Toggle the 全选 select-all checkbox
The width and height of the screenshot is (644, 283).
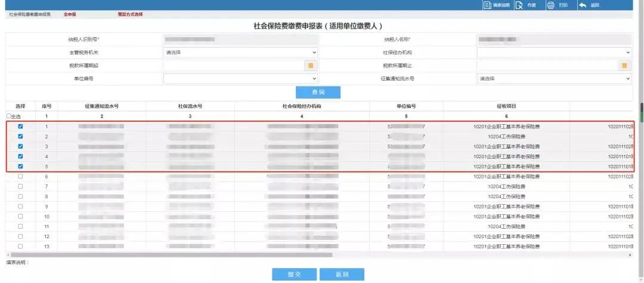point(9,116)
